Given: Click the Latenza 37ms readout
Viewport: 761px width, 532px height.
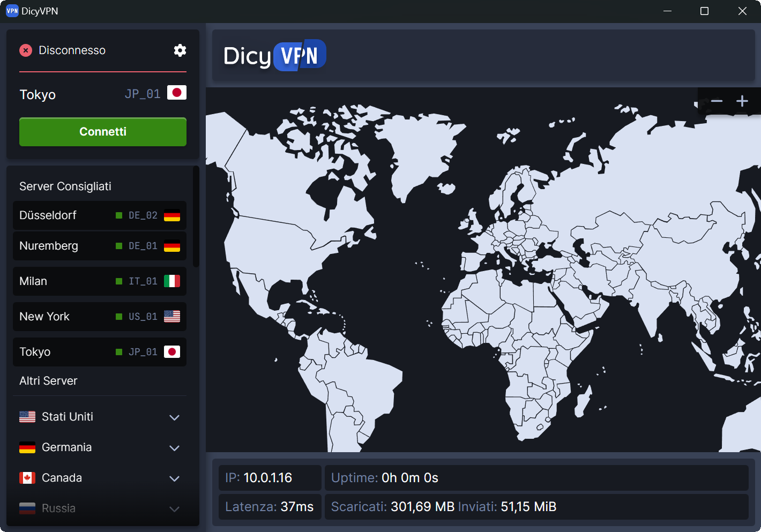Looking at the screenshot, I should [x=270, y=507].
